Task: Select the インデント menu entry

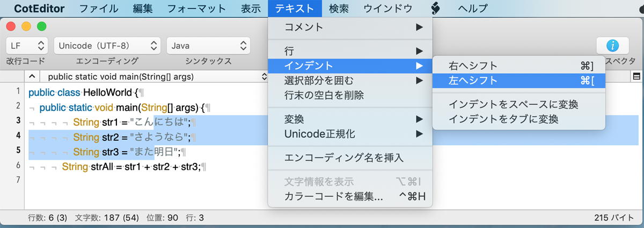Action: 350,66
